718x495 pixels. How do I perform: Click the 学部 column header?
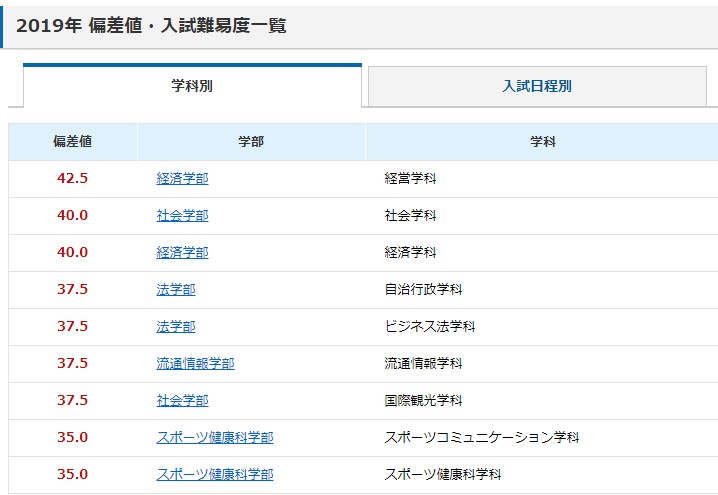251,142
